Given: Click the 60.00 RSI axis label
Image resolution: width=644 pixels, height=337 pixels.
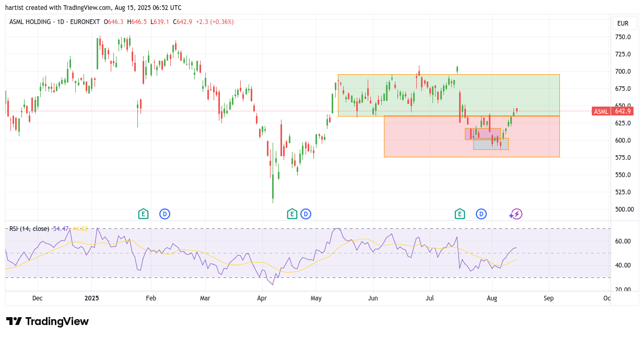Looking at the screenshot, I should (623, 241).
